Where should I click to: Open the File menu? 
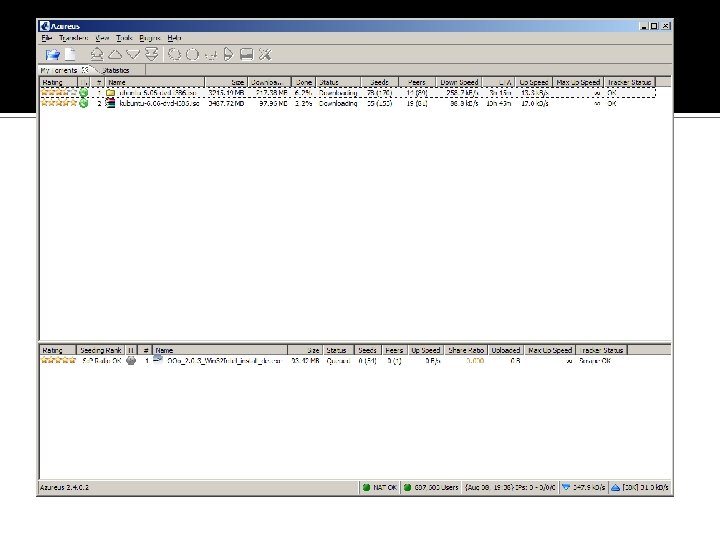[46, 38]
